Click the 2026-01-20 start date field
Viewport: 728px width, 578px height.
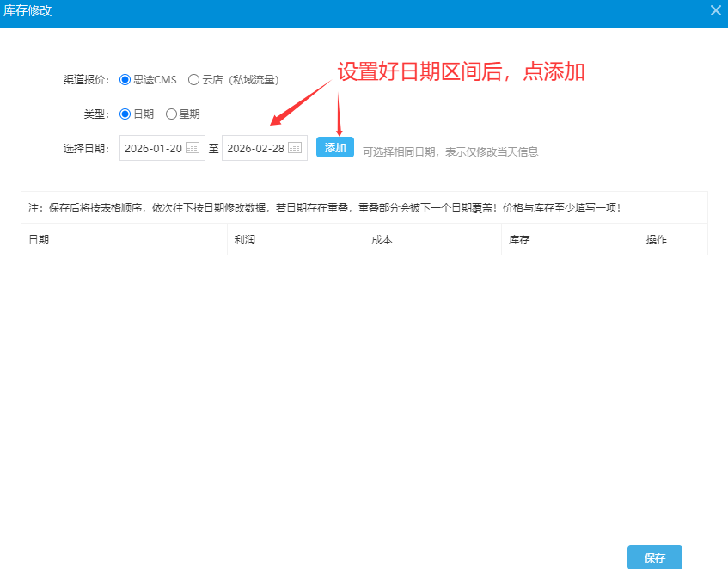coord(153,148)
